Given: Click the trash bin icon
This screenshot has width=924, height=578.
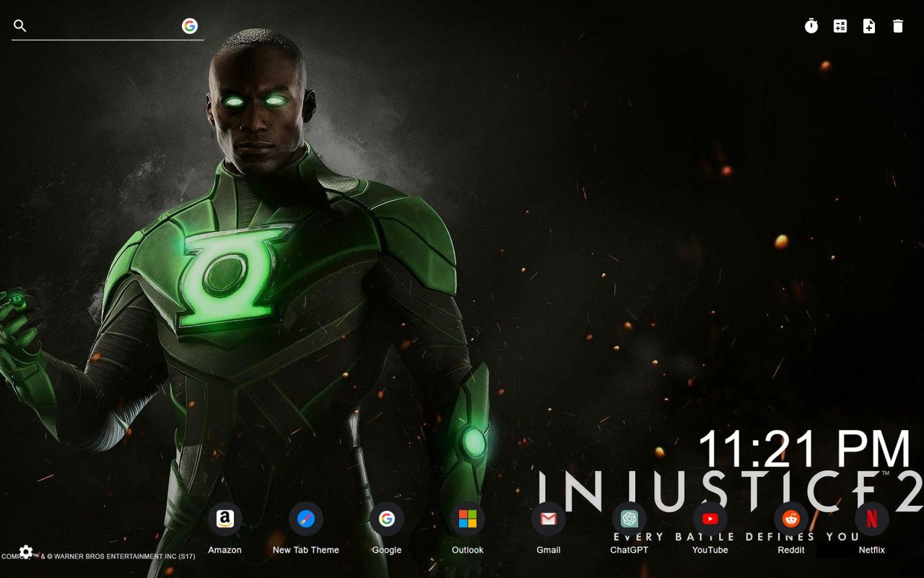Looking at the screenshot, I should [x=898, y=26].
